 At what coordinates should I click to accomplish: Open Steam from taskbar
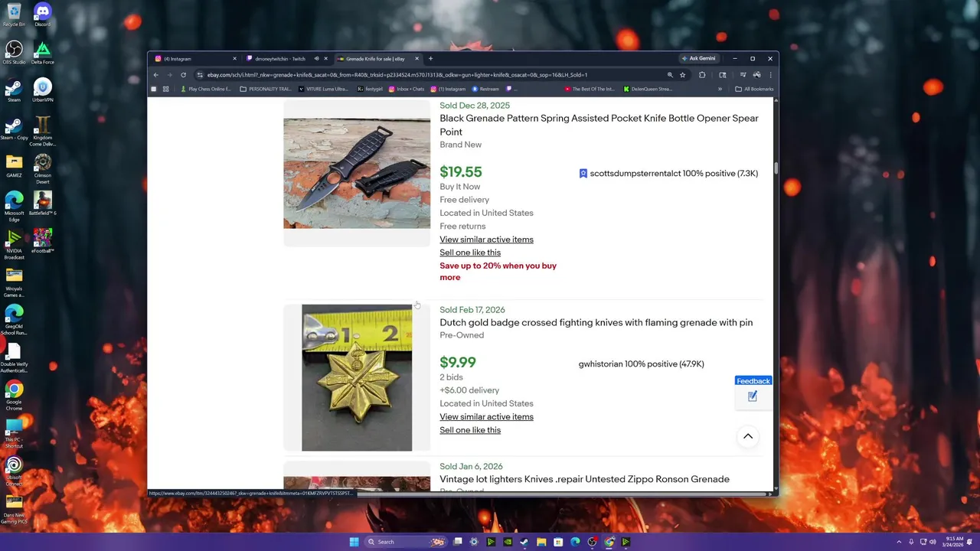pyautogui.click(x=524, y=542)
